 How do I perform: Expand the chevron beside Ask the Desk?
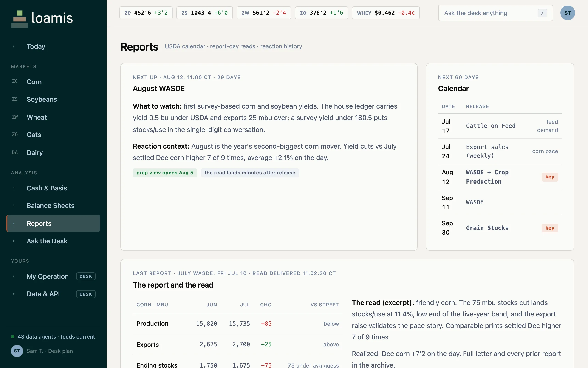tap(13, 241)
